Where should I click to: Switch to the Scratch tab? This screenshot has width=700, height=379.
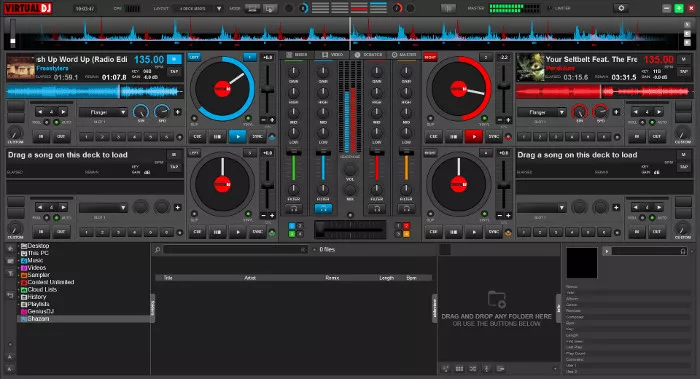(368, 54)
